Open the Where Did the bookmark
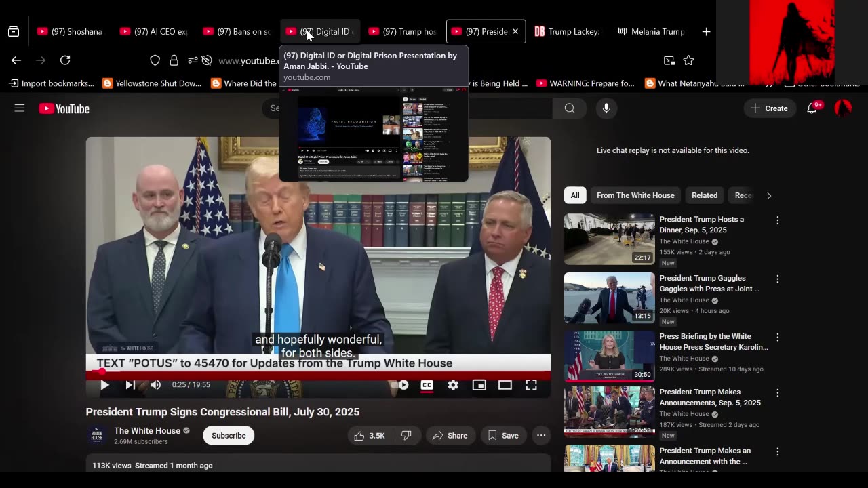 tap(244, 83)
